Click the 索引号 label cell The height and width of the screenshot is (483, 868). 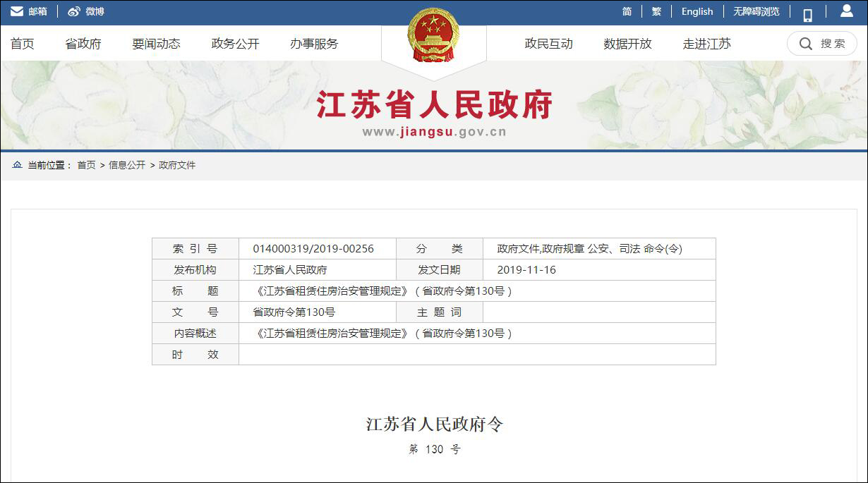[195, 249]
